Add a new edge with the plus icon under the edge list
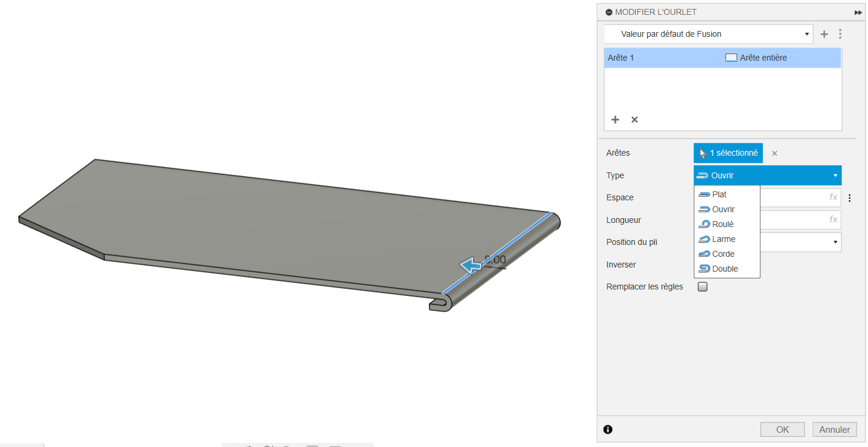 pos(615,119)
